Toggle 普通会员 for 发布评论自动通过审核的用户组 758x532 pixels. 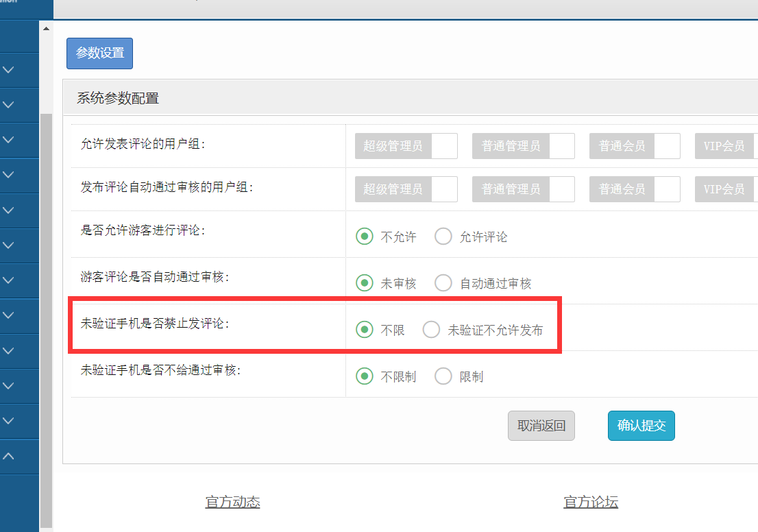(x=634, y=189)
